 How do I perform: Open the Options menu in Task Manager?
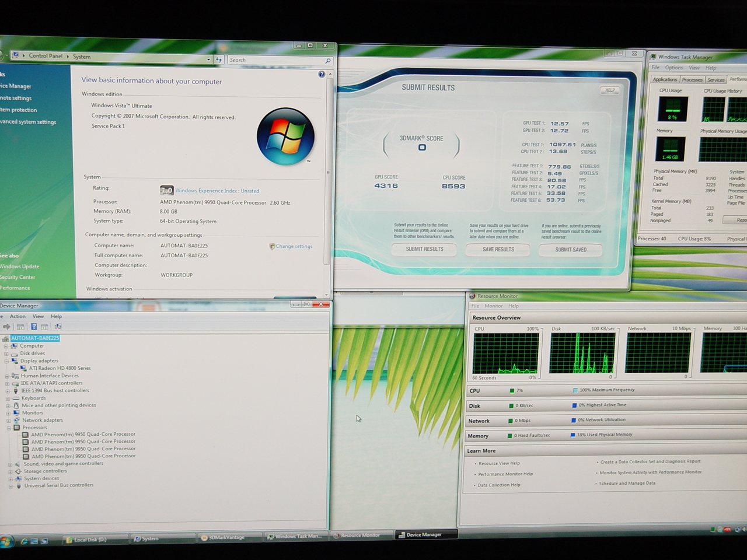[673, 68]
